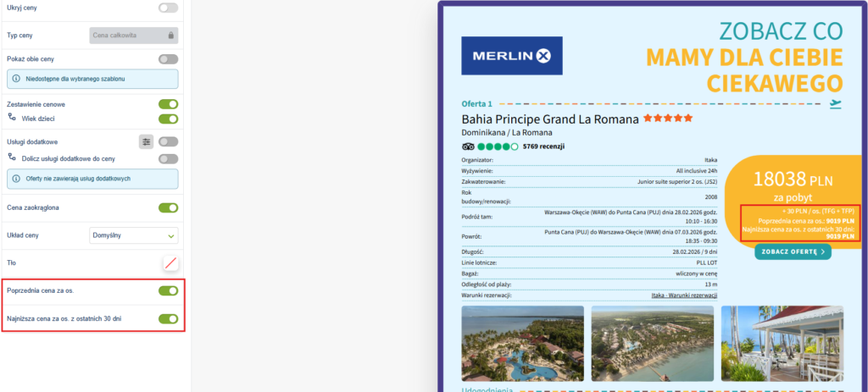Click the All inclusive 24h value

[697, 171]
